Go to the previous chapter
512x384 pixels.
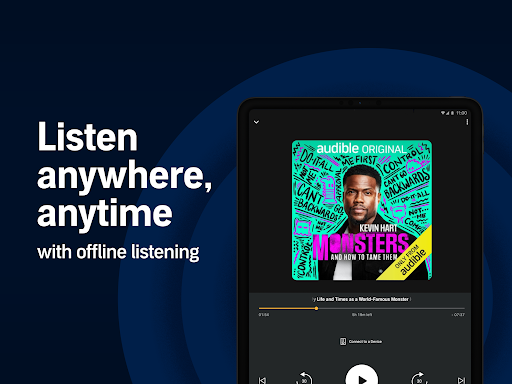262,380
